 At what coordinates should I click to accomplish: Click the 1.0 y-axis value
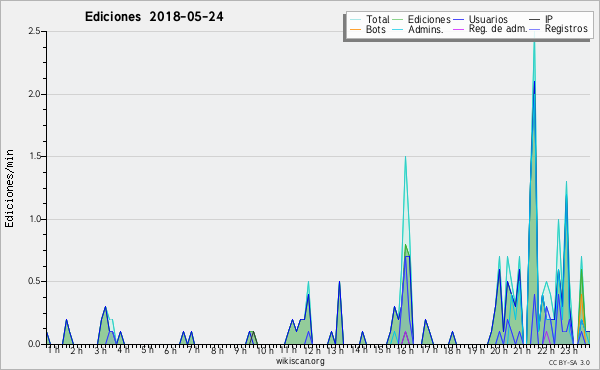pos(34,219)
